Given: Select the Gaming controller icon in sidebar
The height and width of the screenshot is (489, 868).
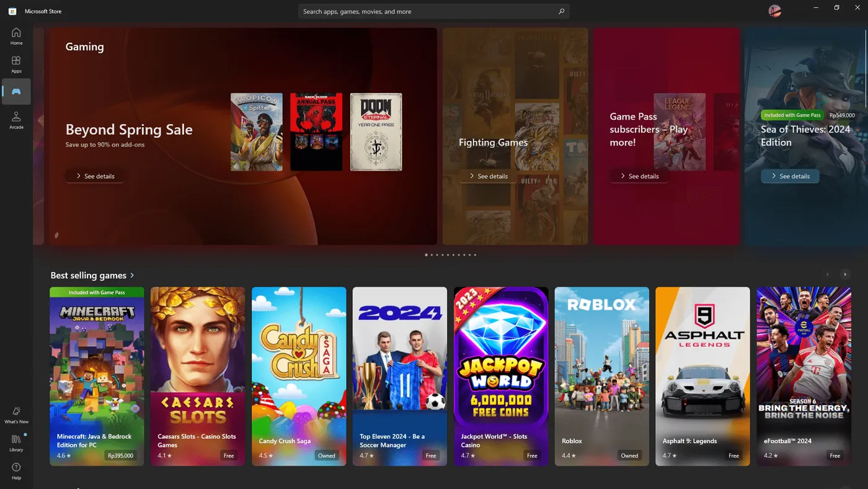Looking at the screenshot, I should click(x=16, y=91).
